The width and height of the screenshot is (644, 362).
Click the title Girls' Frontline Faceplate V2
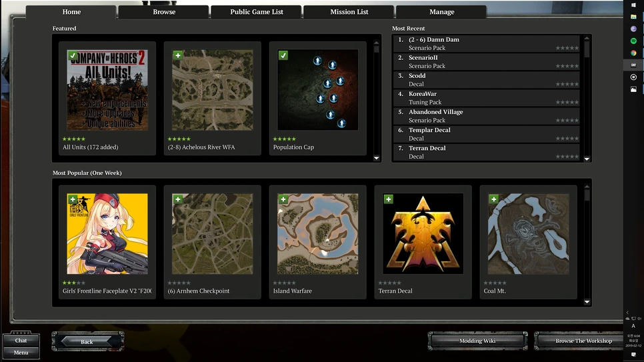tap(107, 291)
